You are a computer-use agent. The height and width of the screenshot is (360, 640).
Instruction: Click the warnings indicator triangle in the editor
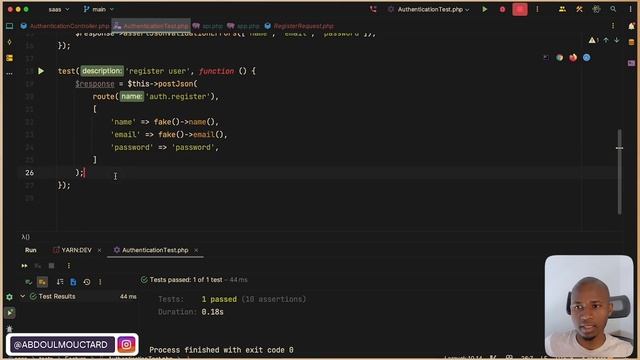click(593, 40)
